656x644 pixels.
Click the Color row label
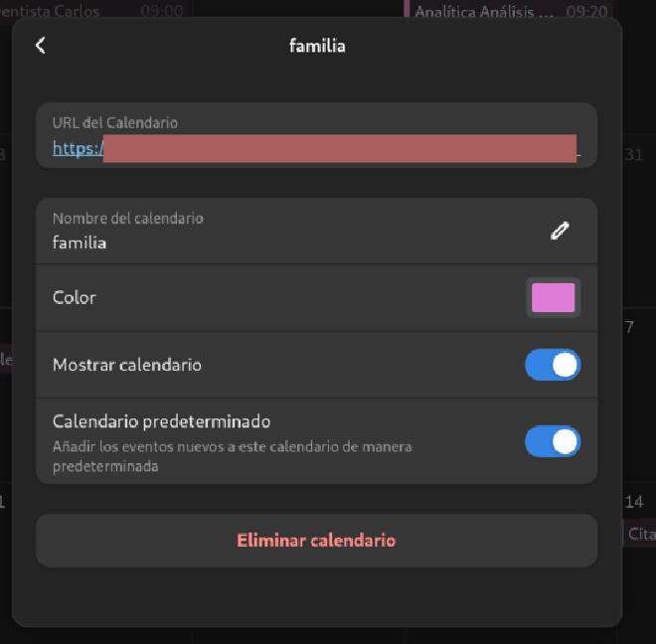coord(75,297)
